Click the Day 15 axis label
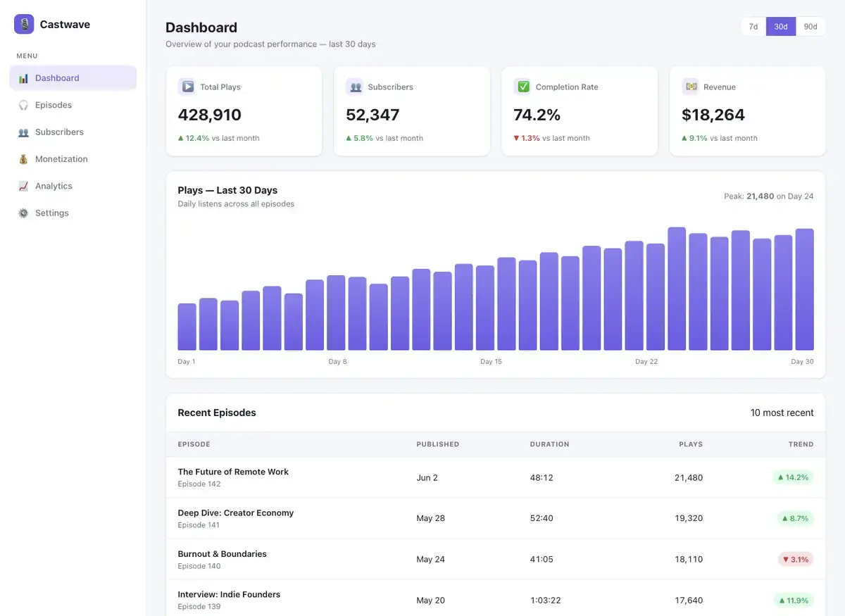 (x=492, y=362)
